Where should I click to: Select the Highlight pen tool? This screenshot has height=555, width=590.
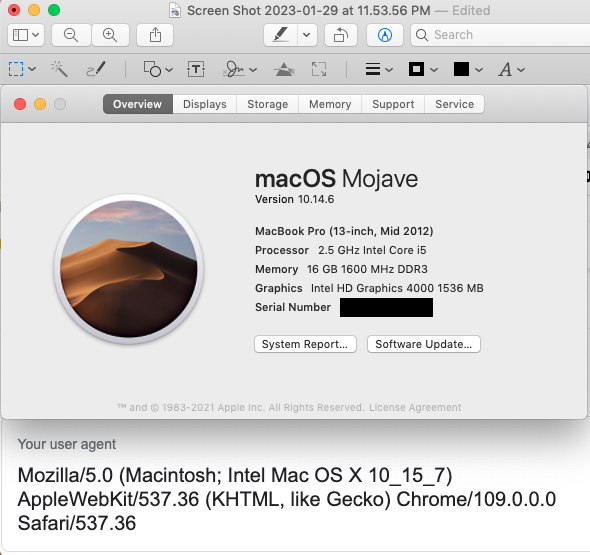281,35
